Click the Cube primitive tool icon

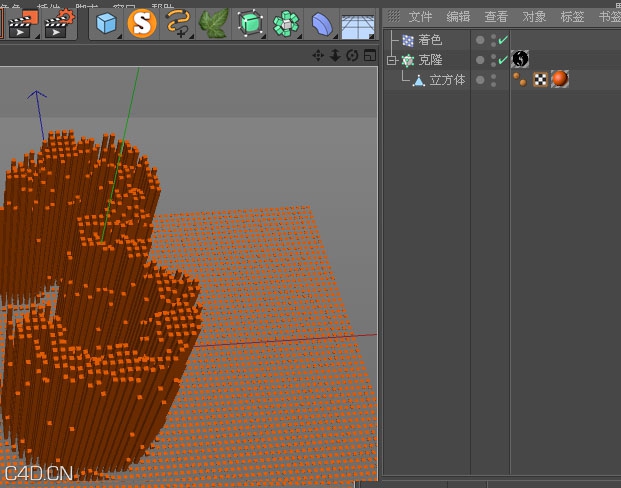click(108, 22)
